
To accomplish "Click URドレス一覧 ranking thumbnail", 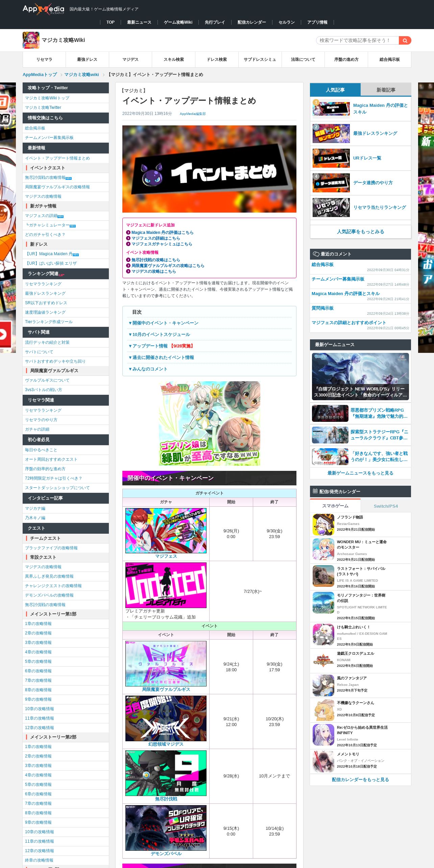I will click(331, 158).
